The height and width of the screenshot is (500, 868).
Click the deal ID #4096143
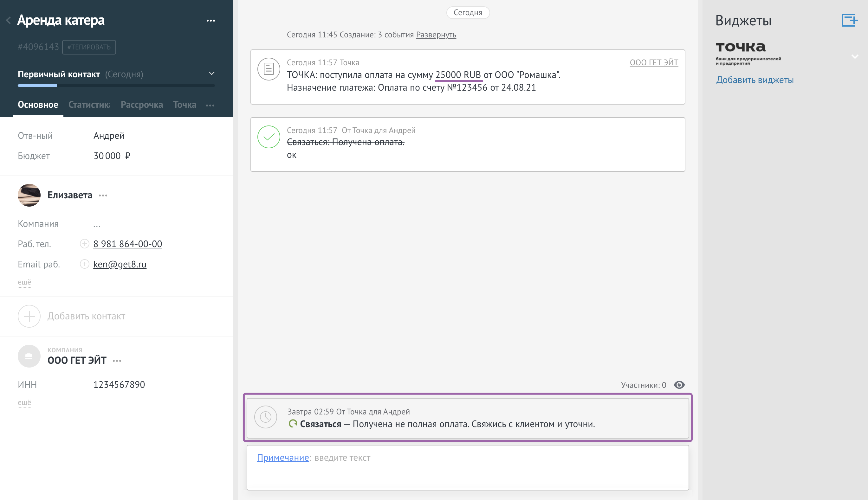[x=38, y=47]
